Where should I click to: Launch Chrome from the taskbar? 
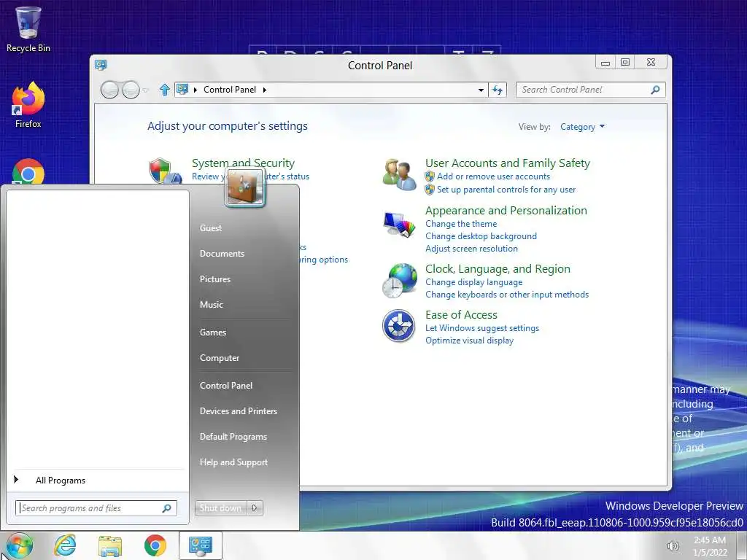[x=155, y=545]
